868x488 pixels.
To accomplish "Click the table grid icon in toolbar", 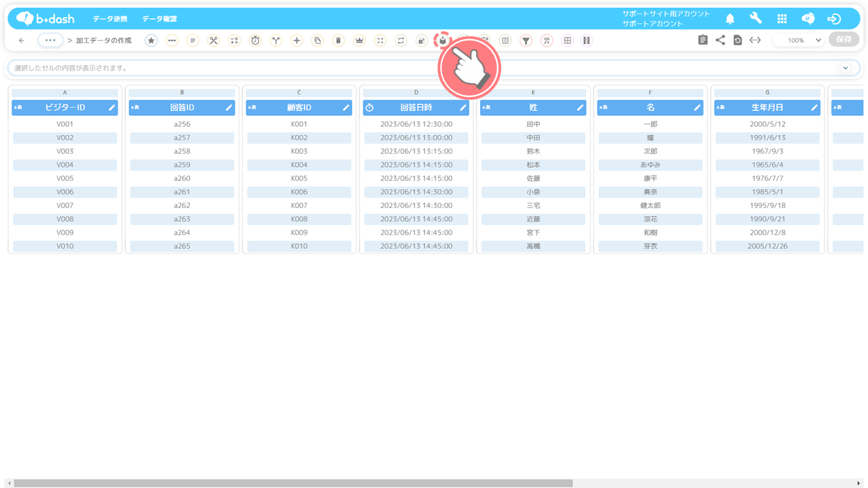I will click(568, 41).
